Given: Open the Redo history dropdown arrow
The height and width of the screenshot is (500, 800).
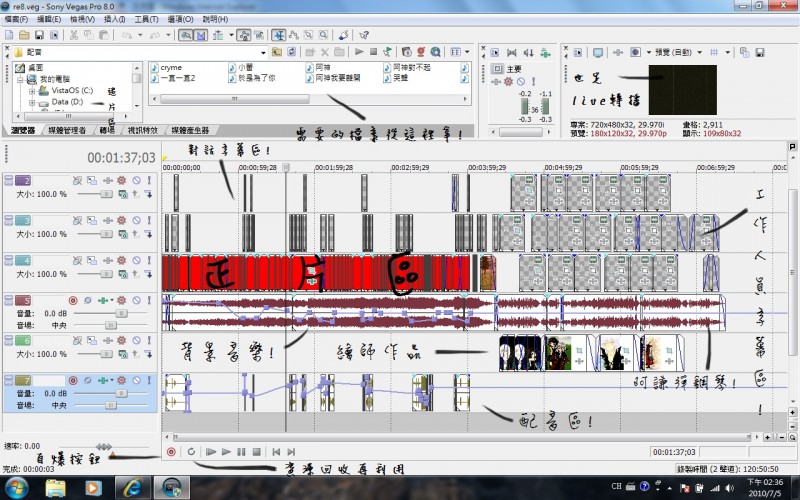Looking at the screenshot, I should (x=168, y=35).
